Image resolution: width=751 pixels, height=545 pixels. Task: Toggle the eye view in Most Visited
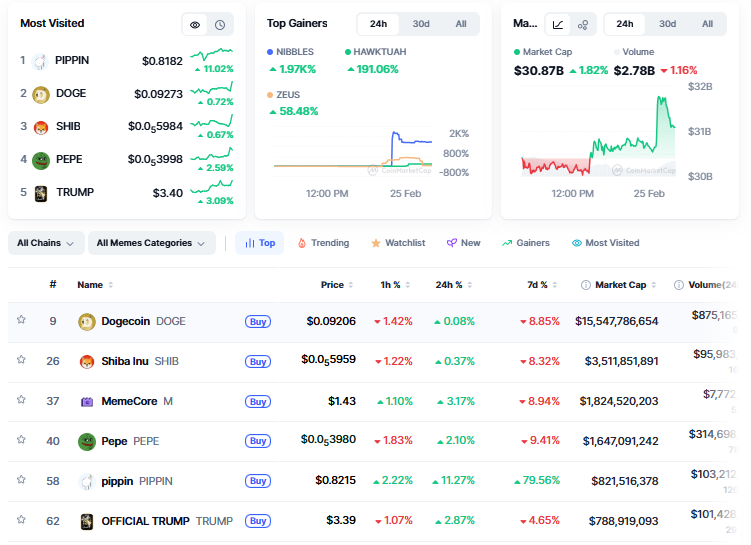[x=195, y=25]
